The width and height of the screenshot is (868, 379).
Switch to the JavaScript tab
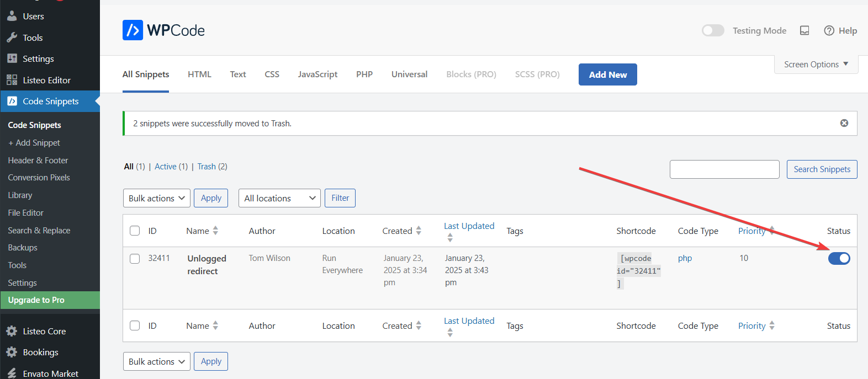pyautogui.click(x=317, y=74)
